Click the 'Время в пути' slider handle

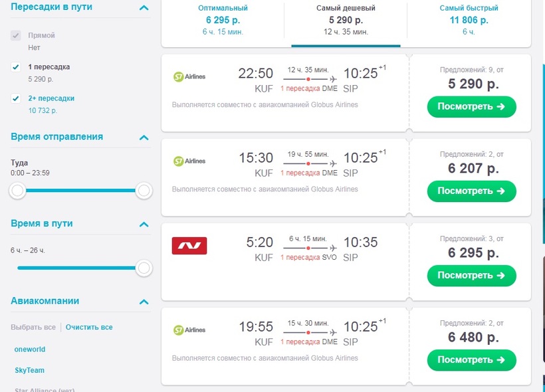click(144, 268)
